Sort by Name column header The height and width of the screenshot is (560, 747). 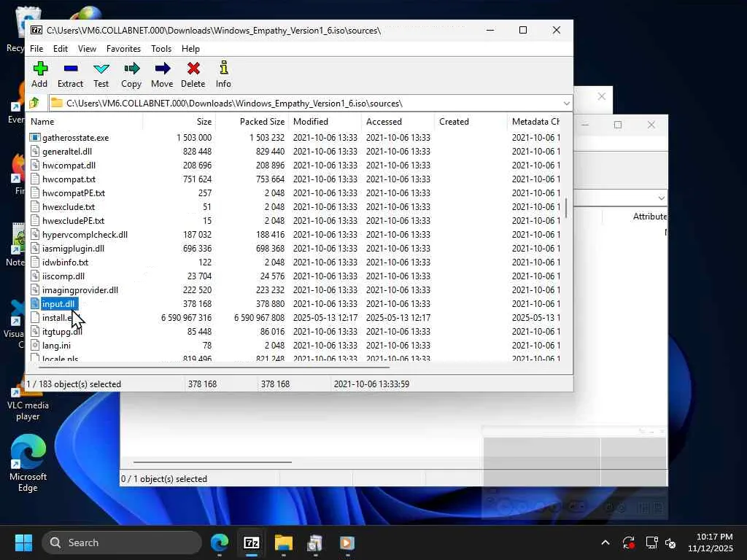(x=85, y=122)
